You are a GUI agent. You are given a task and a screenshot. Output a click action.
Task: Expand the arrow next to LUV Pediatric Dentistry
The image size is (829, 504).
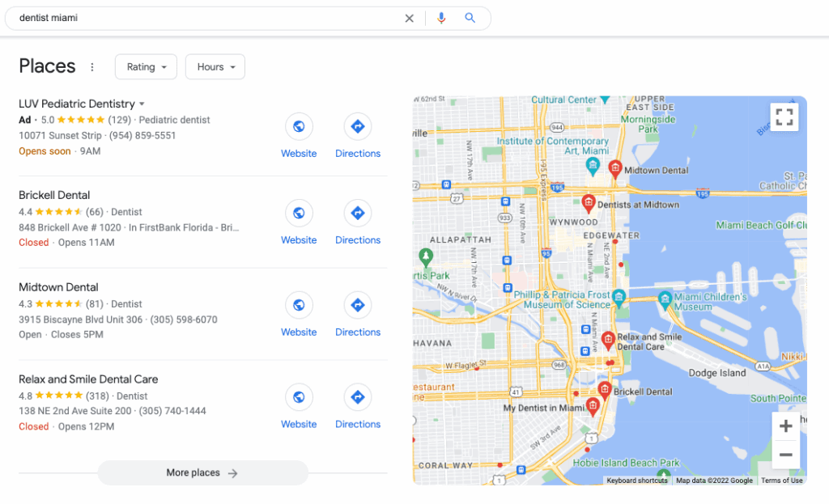142,104
